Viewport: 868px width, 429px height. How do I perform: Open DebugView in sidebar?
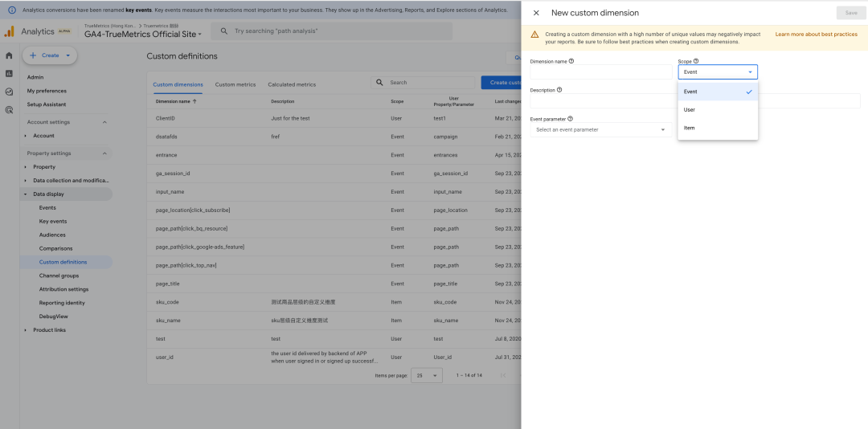click(x=53, y=317)
